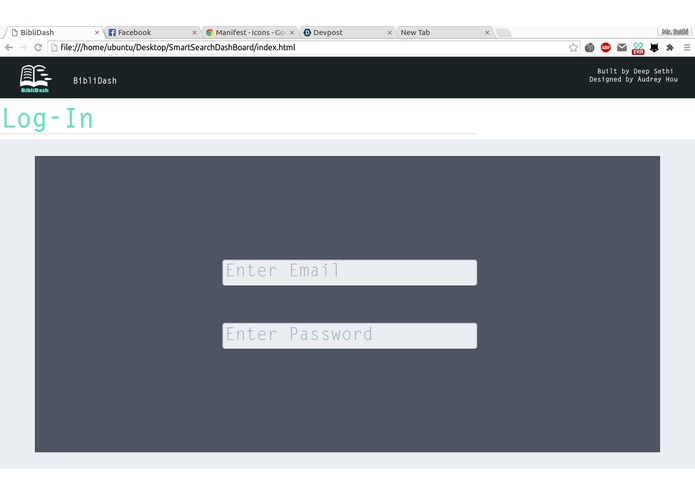The height and width of the screenshot is (494, 695).
Task: Close the Devpost tab
Action: 390,33
